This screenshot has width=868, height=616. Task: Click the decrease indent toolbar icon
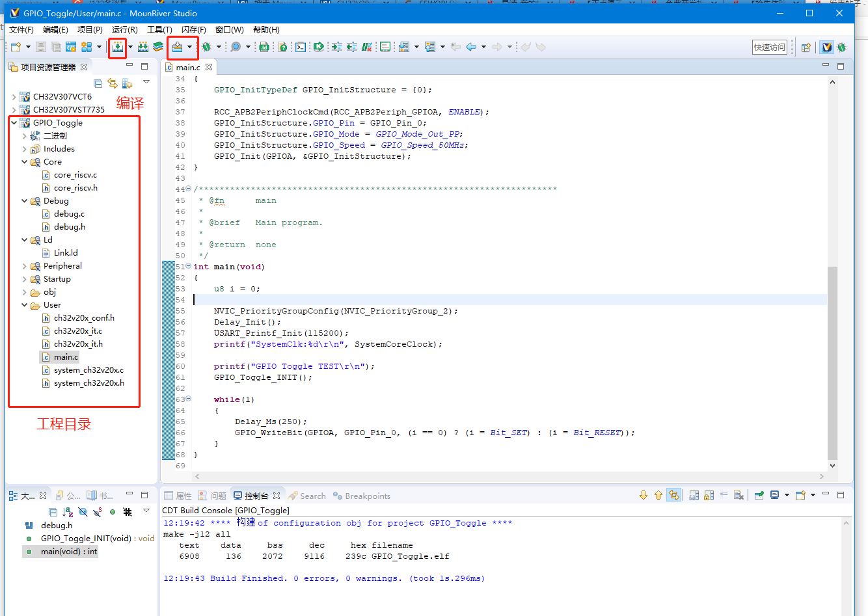pyautogui.click(x=352, y=47)
